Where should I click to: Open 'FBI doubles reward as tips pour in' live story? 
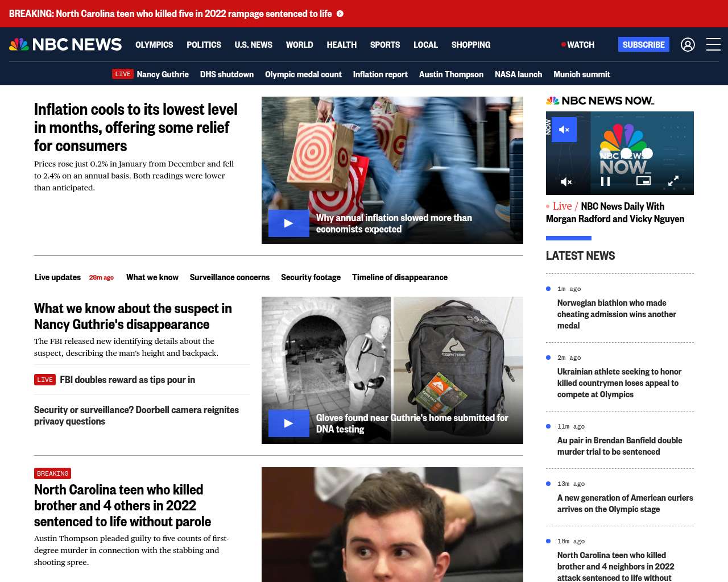[x=127, y=380]
